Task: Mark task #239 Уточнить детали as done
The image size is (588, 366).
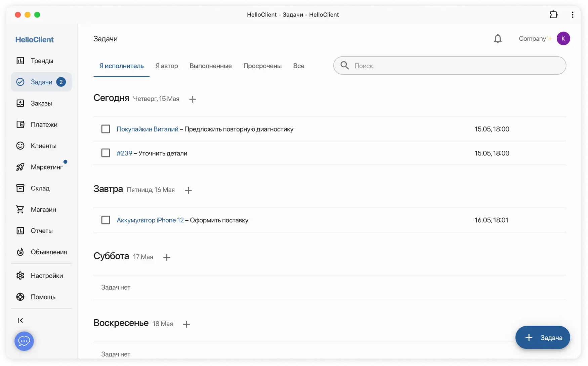Action: pyautogui.click(x=106, y=153)
